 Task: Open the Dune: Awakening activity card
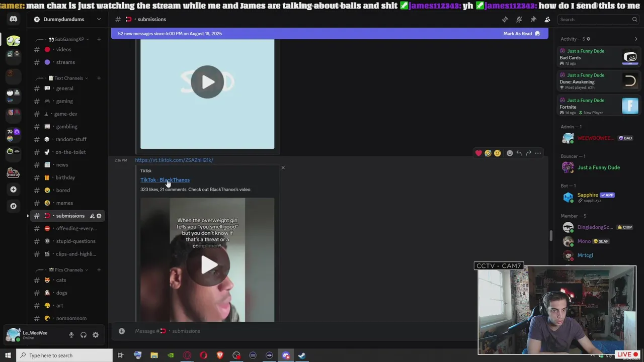tap(599, 81)
